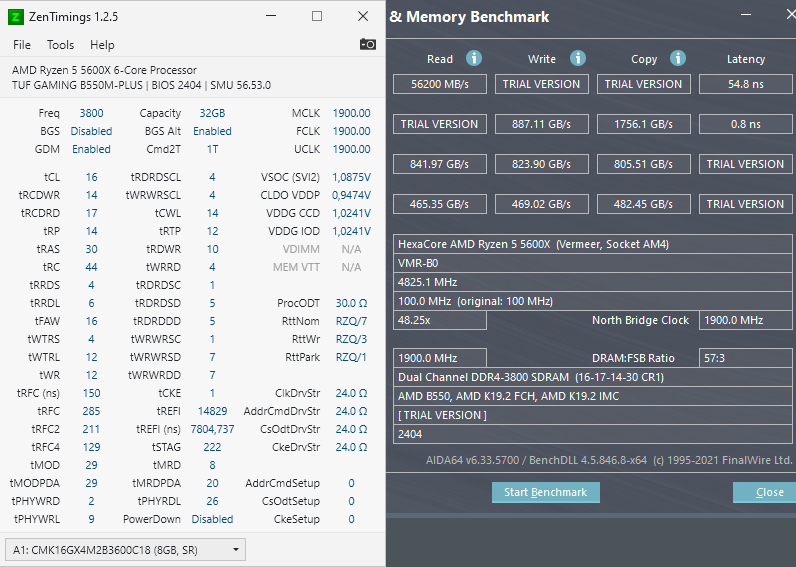
Task: Click the ZenTimings green Z app icon
Action: click(x=16, y=17)
